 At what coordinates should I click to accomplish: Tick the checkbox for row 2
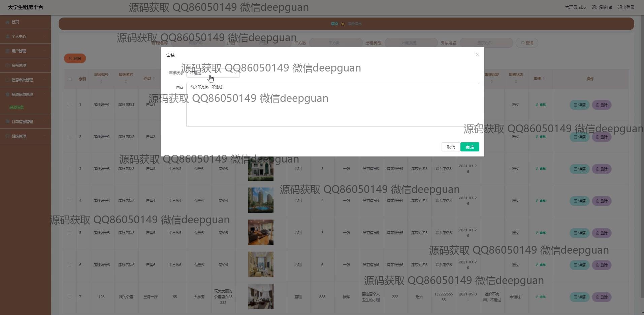(x=70, y=137)
